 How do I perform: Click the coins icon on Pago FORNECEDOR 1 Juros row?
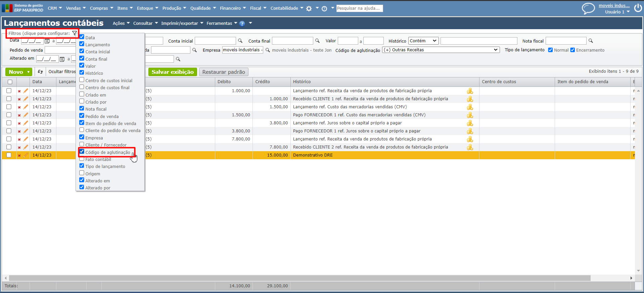tap(470, 131)
